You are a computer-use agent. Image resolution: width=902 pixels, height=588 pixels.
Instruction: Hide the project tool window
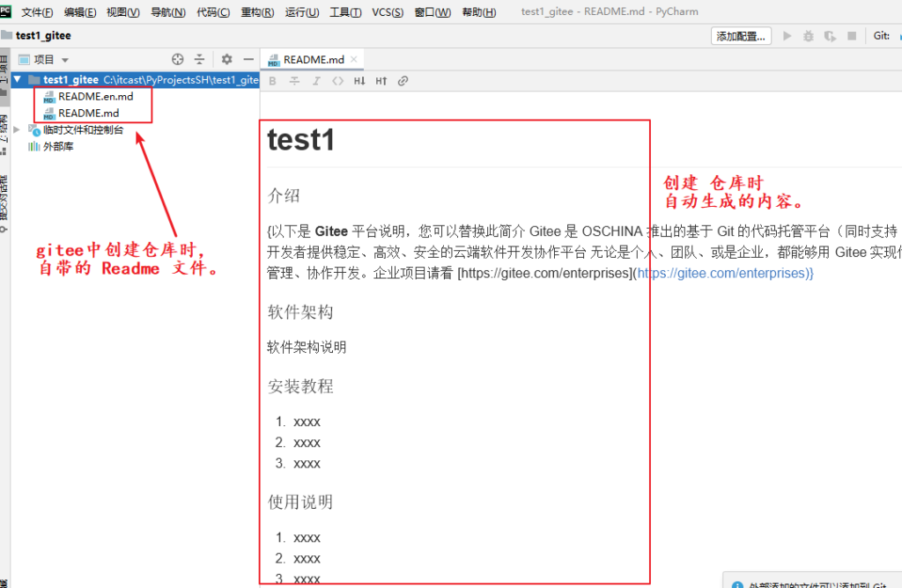[248, 60]
